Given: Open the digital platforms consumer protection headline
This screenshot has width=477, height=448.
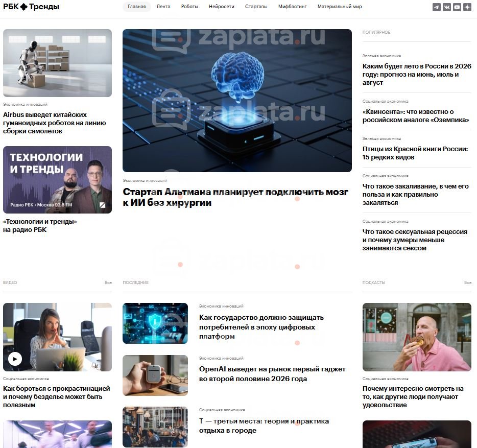Looking at the screenshot, I should (x=261, y=327).
